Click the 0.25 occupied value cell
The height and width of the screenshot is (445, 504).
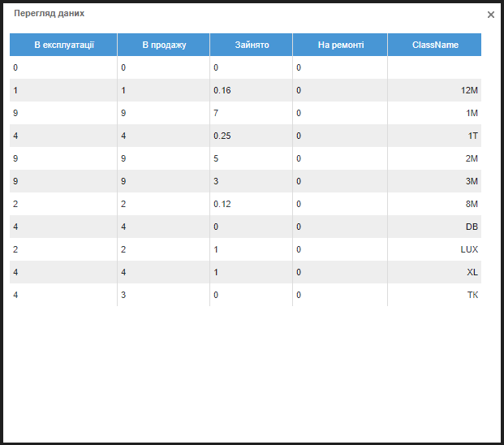(x=222, y=136)
